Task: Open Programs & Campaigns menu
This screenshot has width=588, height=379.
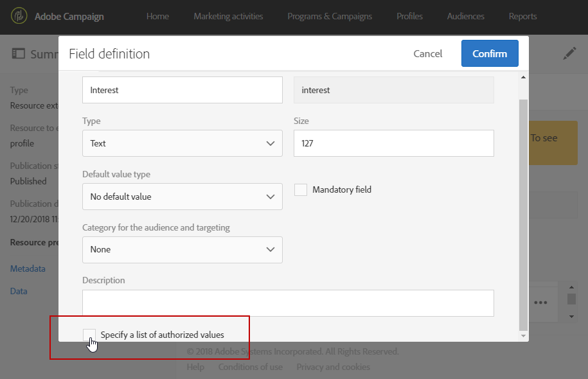Action: (330, 17)
